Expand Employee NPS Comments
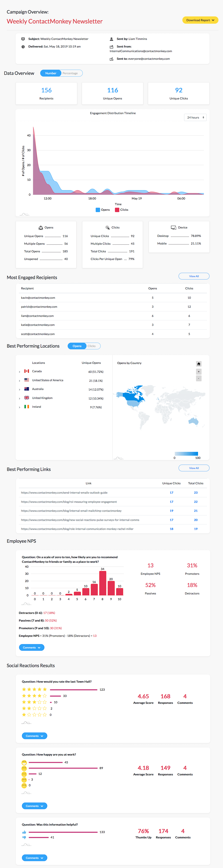 [32, 647]
